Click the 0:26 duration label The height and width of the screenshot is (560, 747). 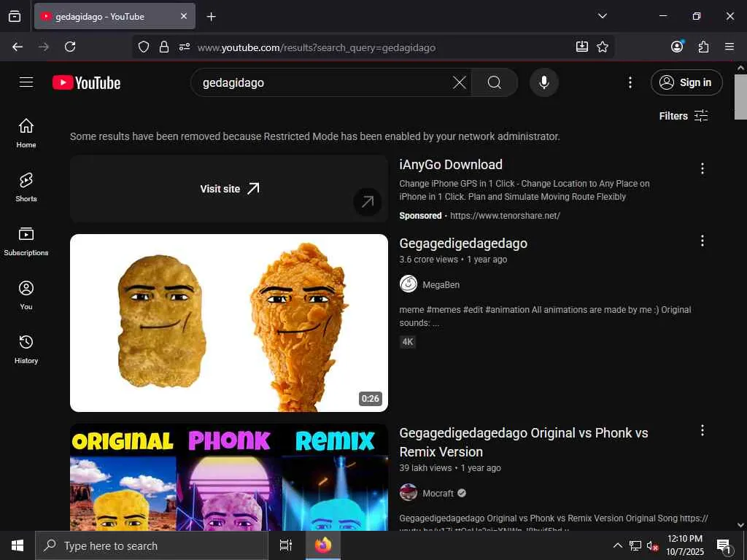[370, 399]
